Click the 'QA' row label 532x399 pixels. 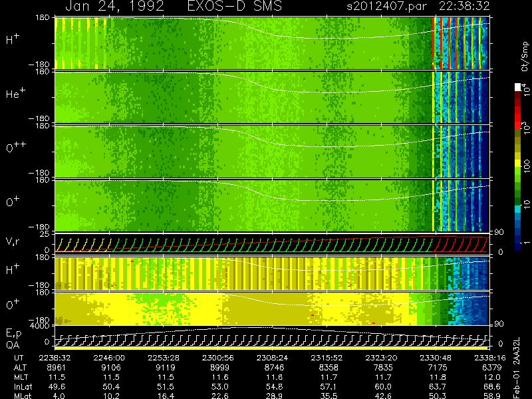[x=13, y=345]
